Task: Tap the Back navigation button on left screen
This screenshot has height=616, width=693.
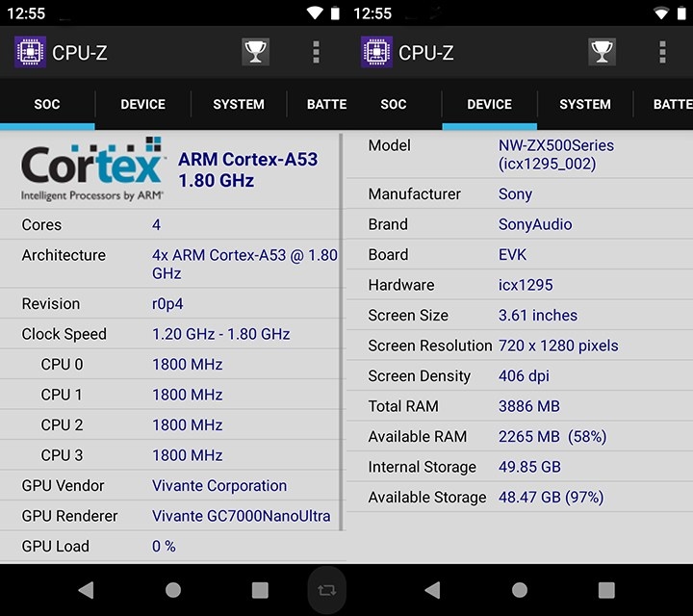Action: point(87,590)
